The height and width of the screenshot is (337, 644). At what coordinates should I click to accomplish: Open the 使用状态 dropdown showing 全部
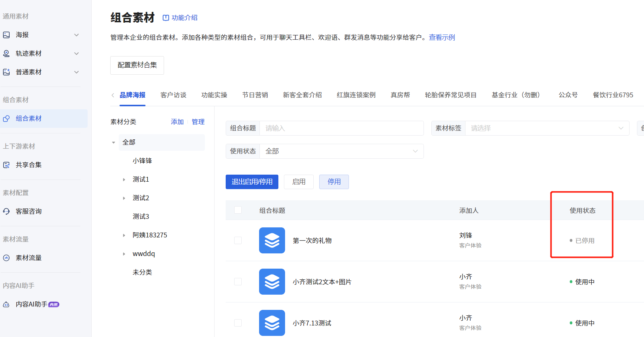(x=341, y=151)
